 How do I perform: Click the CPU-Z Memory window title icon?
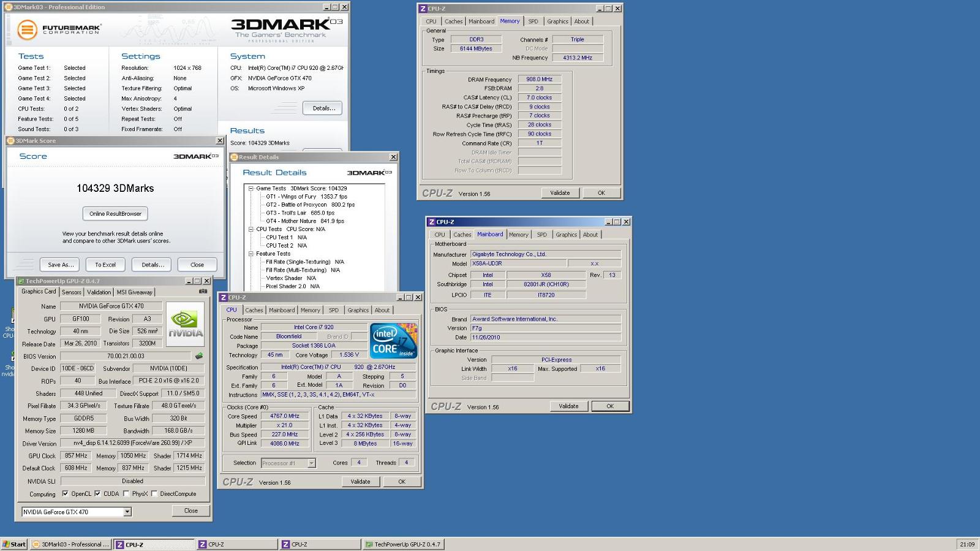coord(423,9)
